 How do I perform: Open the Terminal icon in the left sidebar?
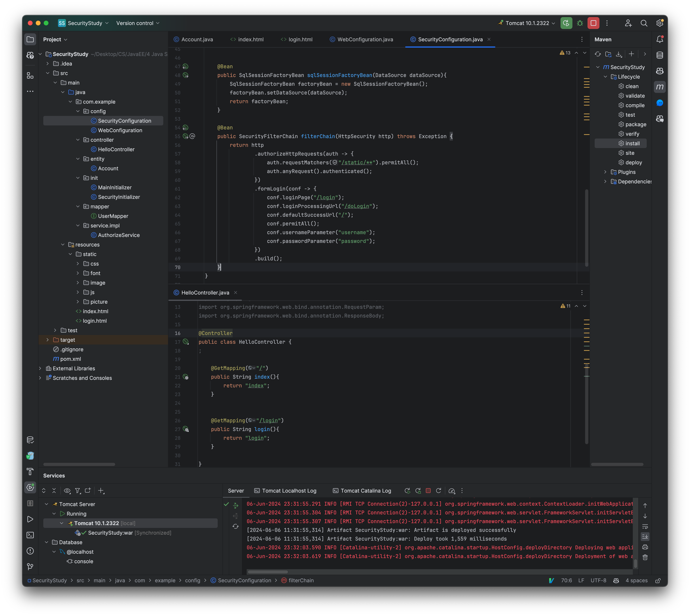tap(30, 535)
